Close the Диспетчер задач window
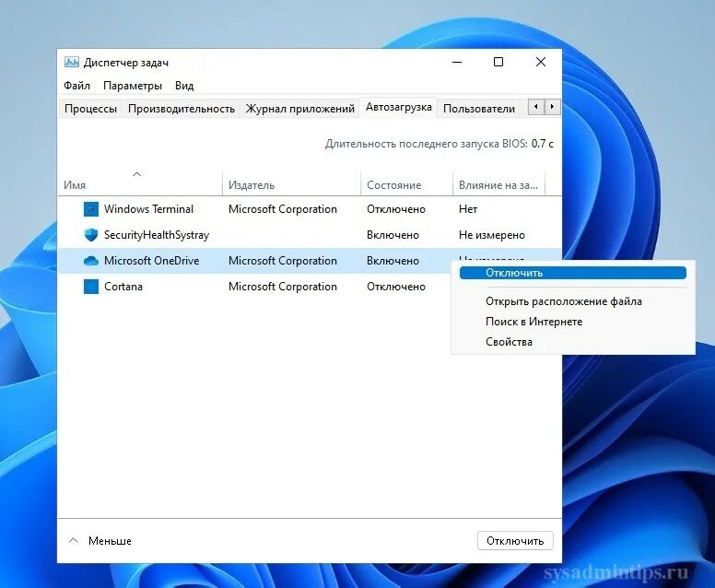Screen dimensions: 715x588 coord(541,62)
